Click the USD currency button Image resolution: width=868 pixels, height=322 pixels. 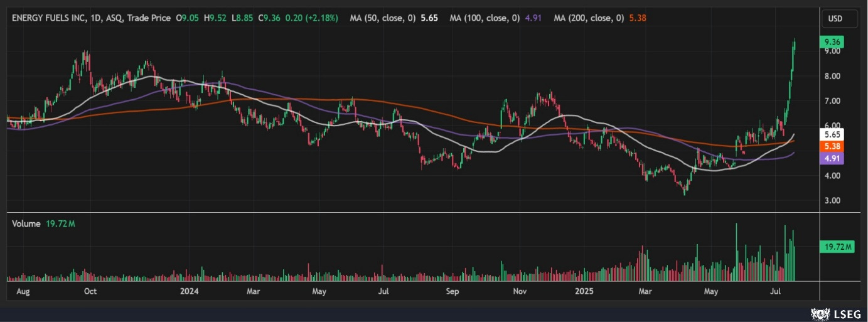point(840,19)
